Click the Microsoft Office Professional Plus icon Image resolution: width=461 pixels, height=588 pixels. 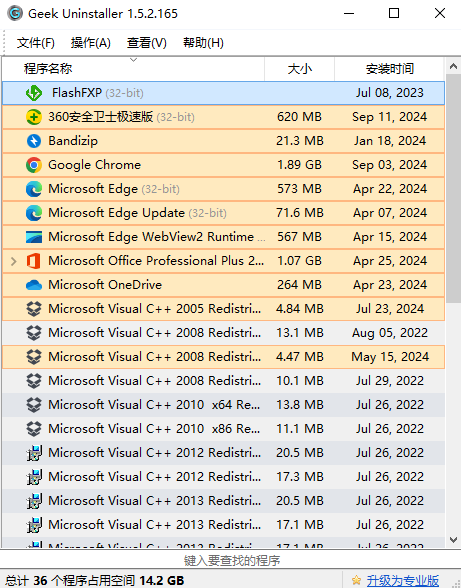34,261
